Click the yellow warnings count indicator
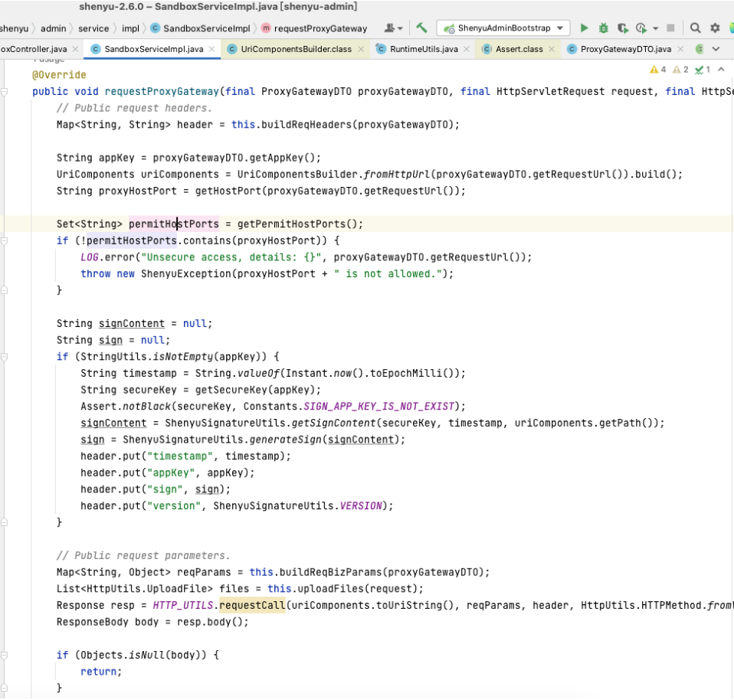 (x=657, y=70)
